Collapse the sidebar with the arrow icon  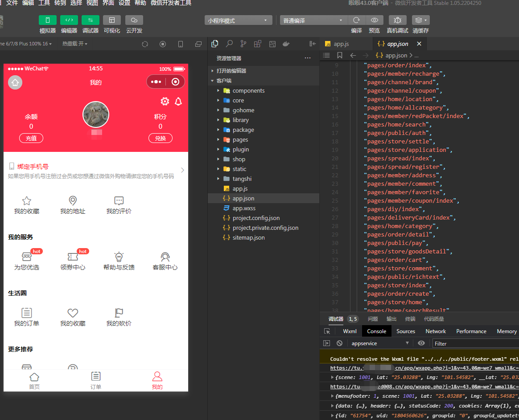(313, 44)
